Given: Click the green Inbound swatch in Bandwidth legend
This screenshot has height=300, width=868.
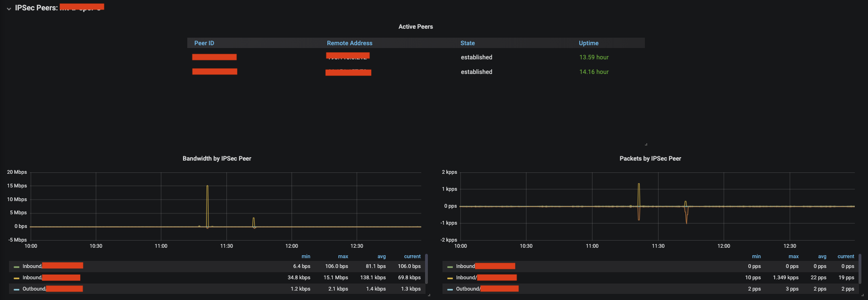Looking at the screenshot, I should (x=17, y=267).
